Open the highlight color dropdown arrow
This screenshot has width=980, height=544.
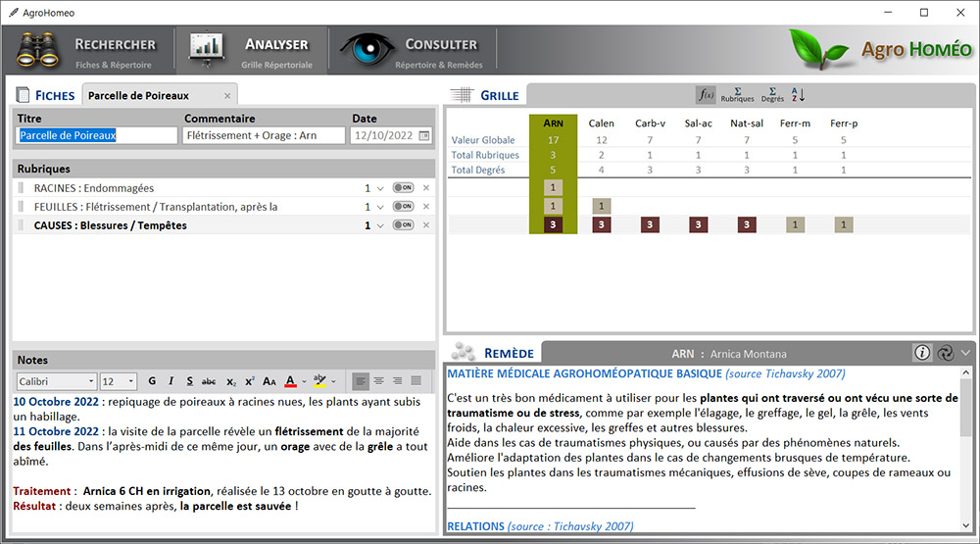pos(334,381)
